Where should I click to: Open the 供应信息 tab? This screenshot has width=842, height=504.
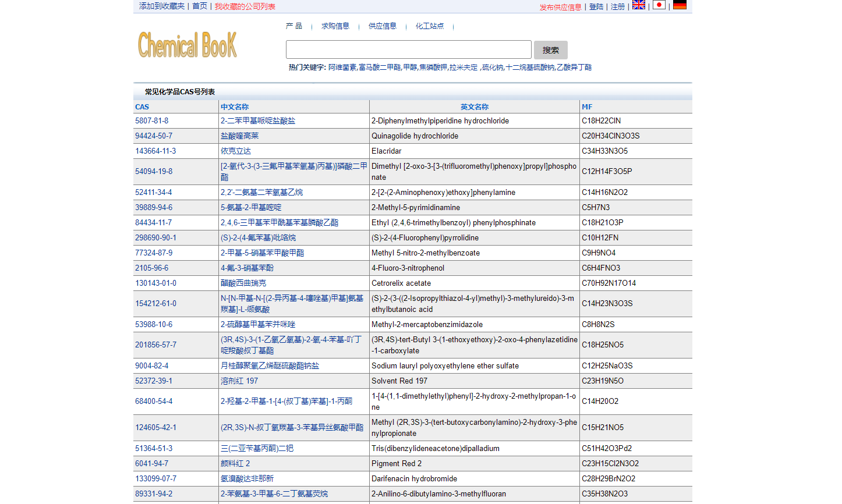click(x=383, y=26)
